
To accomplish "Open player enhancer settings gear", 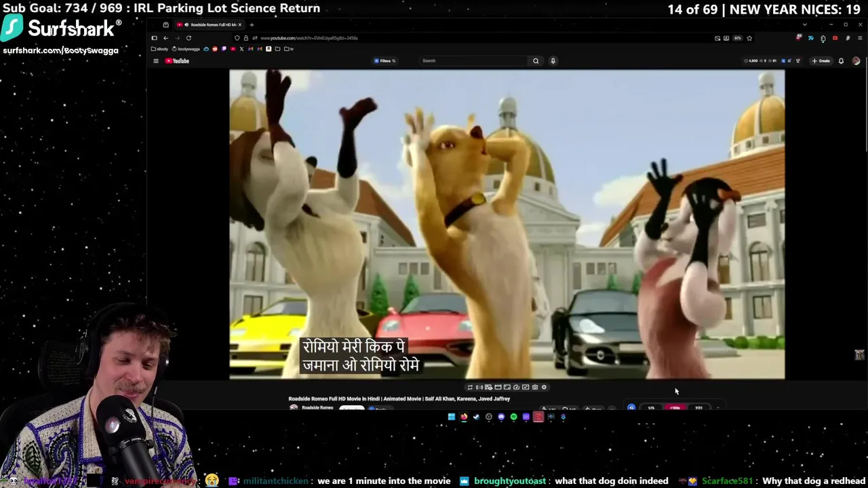I will click(544, 387).
